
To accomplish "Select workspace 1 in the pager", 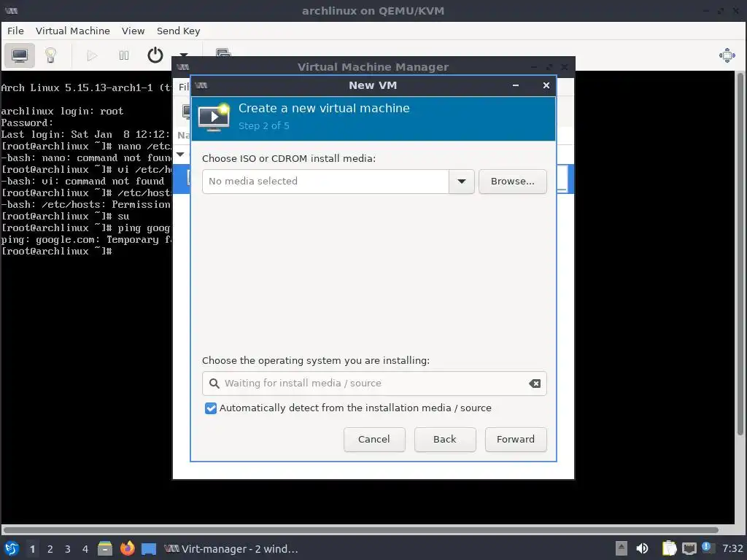I will tap(32, 549).
